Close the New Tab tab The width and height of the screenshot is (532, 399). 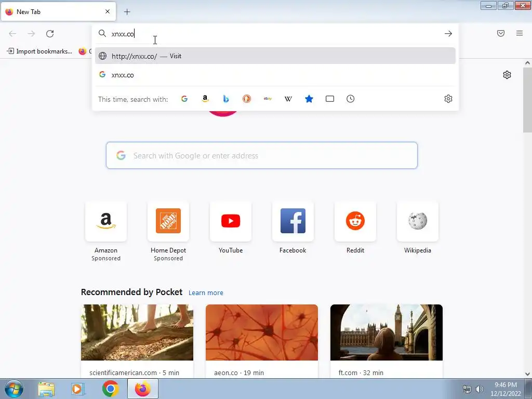point(108,11)
